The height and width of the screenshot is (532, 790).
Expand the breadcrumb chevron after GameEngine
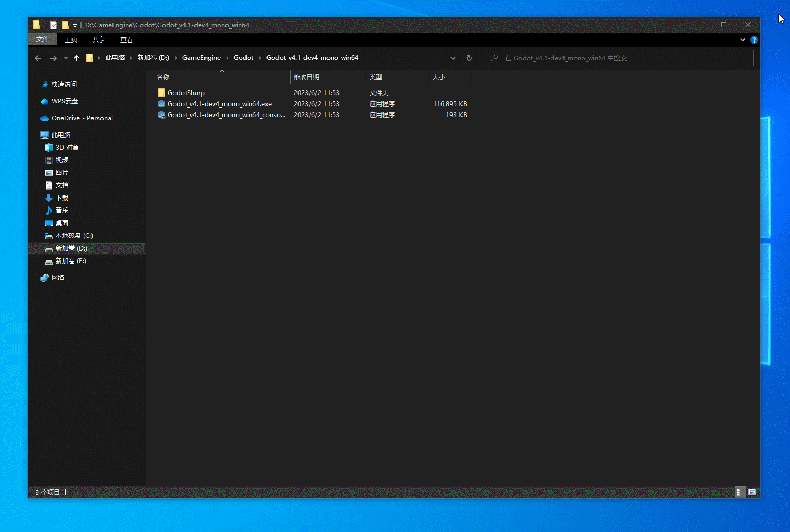pyautogui.click(x=228, y=58)
